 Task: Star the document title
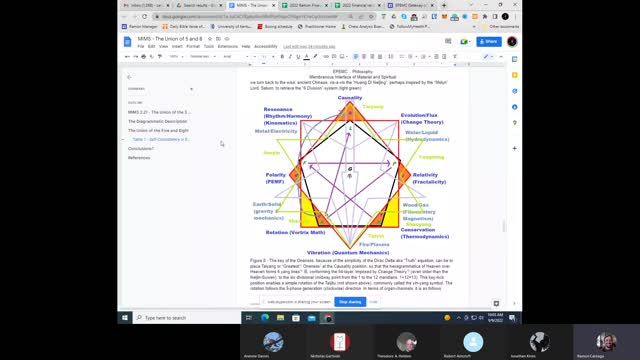[x=210, y=39]
